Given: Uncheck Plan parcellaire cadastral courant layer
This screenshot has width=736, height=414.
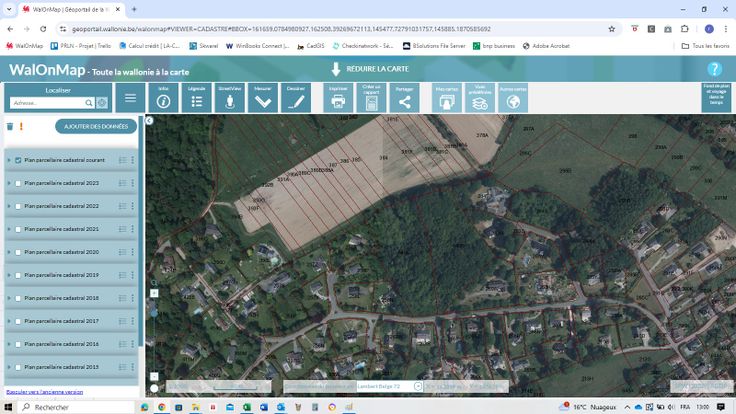Looking at the screenshot, I should 18,160.
